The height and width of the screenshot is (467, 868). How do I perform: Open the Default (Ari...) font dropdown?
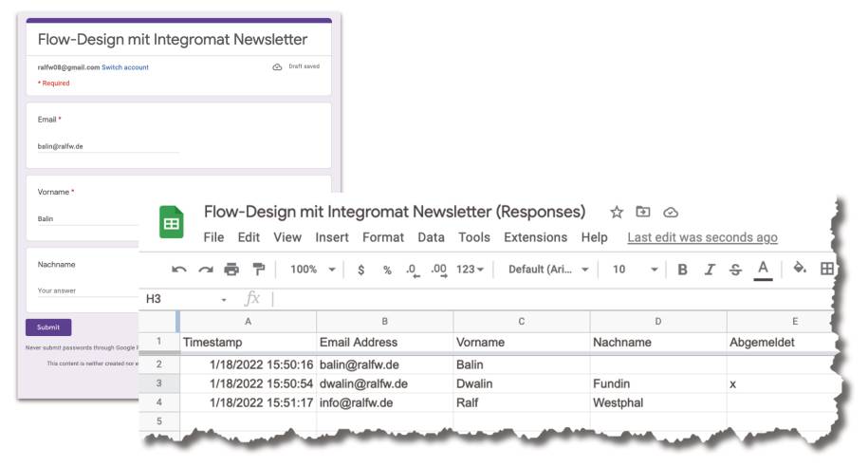click(x=548, y=270)
